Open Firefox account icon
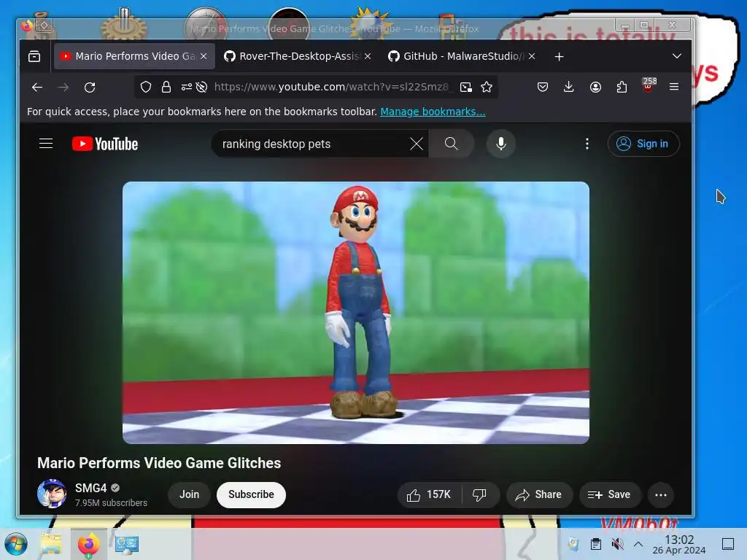Image resolution: width=747 pixels, height=560 pixels. [x=595, y=87]
